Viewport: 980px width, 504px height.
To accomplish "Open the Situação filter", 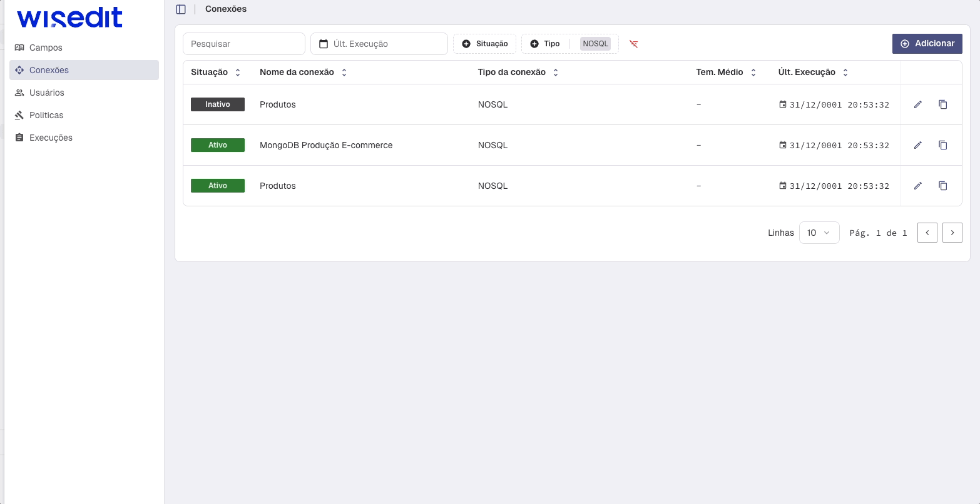I will coord(484,44).
